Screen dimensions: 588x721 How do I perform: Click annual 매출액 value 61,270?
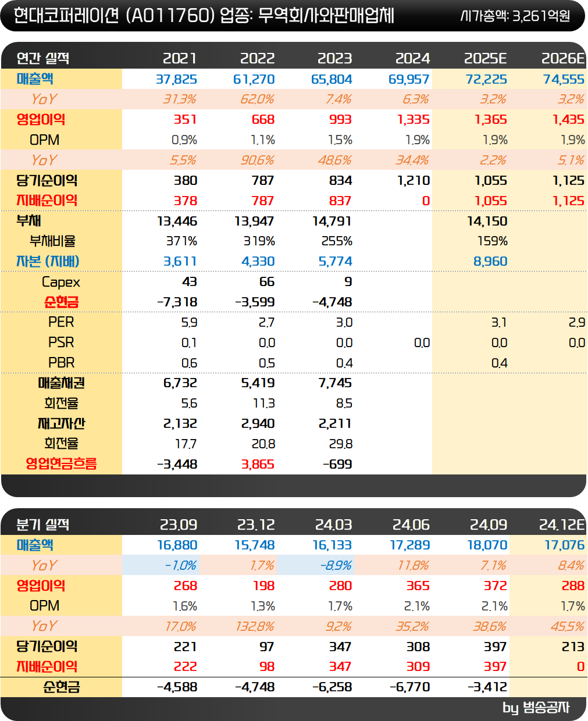point(254,79)
